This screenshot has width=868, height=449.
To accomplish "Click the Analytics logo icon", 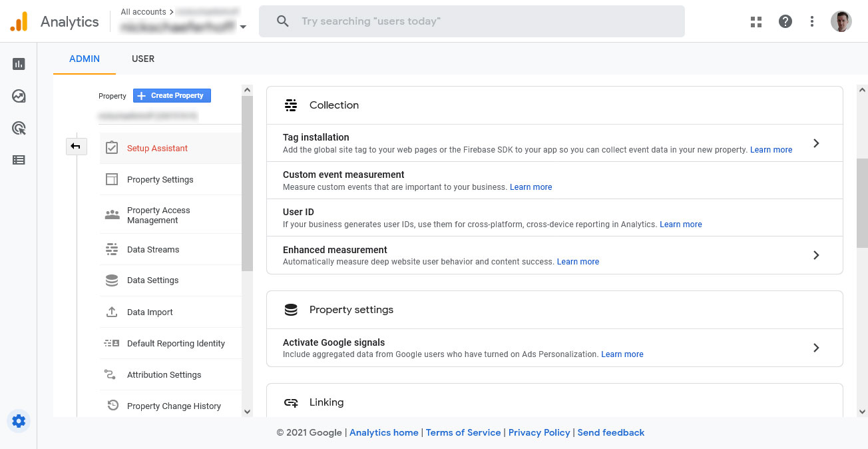I will (x=19, y=21).
